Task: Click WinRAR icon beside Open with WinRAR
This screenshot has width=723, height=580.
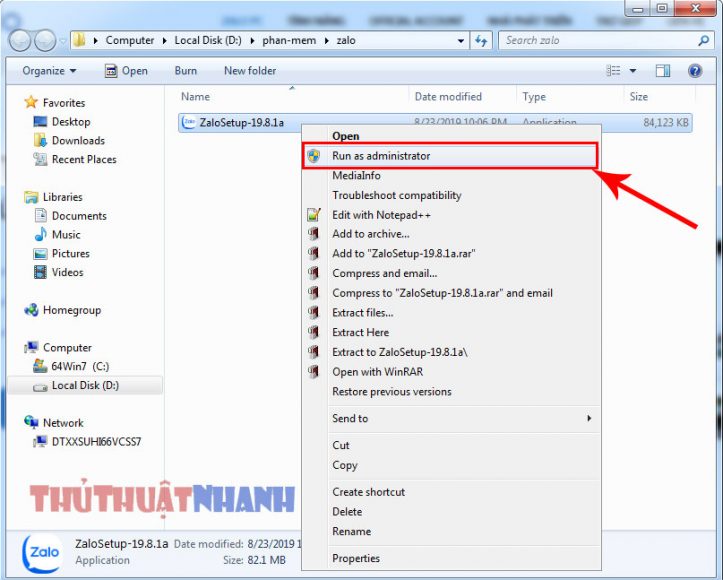Action: pyautogui.click(x=314, y=372)
